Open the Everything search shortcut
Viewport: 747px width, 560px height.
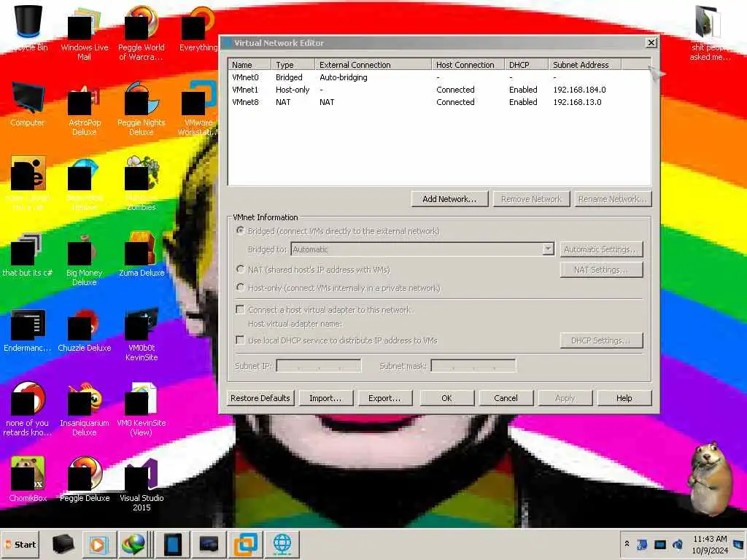tap(197, 28)
